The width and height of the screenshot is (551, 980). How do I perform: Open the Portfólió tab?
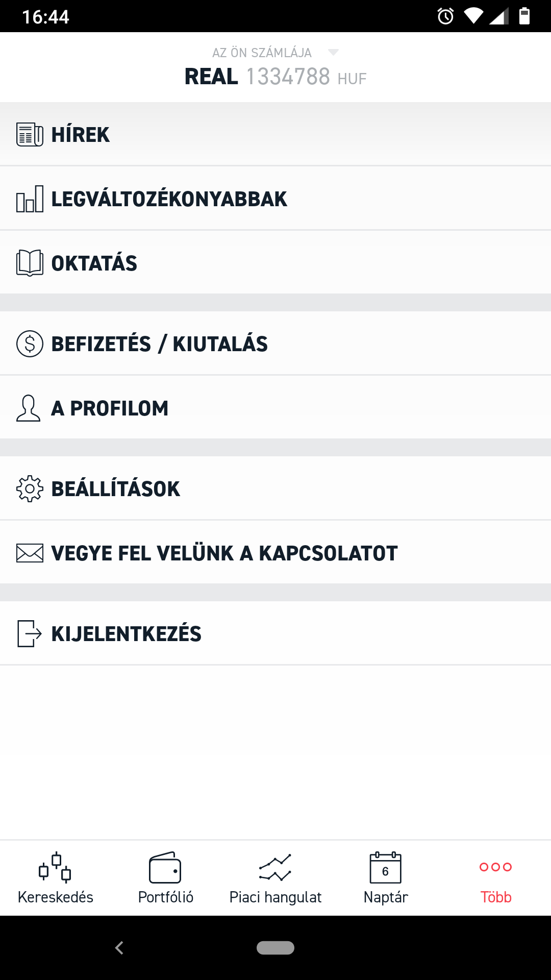coord(165,878)
